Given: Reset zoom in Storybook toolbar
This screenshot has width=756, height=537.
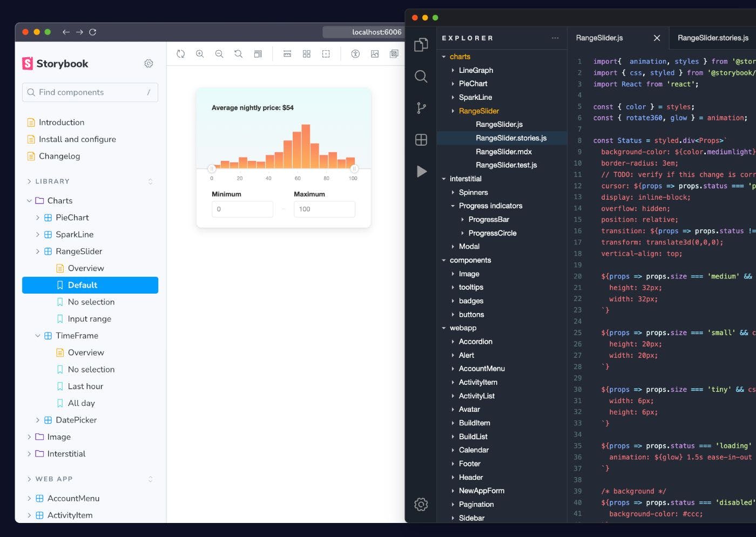Looking at the screenshot, I should point(238,54).
